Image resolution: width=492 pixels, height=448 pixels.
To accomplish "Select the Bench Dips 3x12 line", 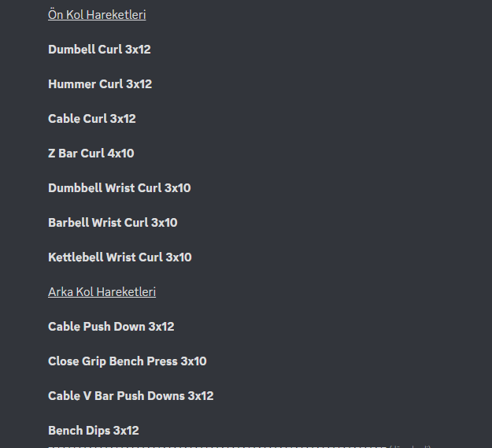I will pyautogui.click(x=93, y=431).
